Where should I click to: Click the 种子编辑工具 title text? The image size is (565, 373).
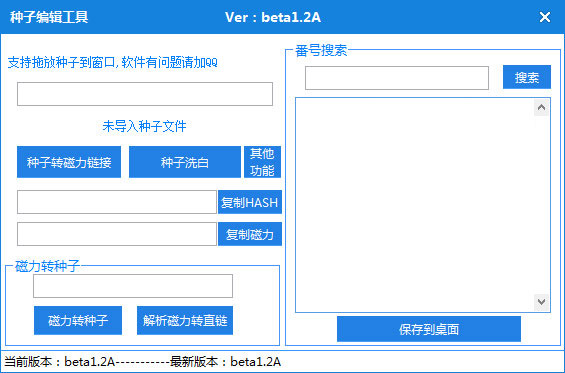click(x=49, y=17)
